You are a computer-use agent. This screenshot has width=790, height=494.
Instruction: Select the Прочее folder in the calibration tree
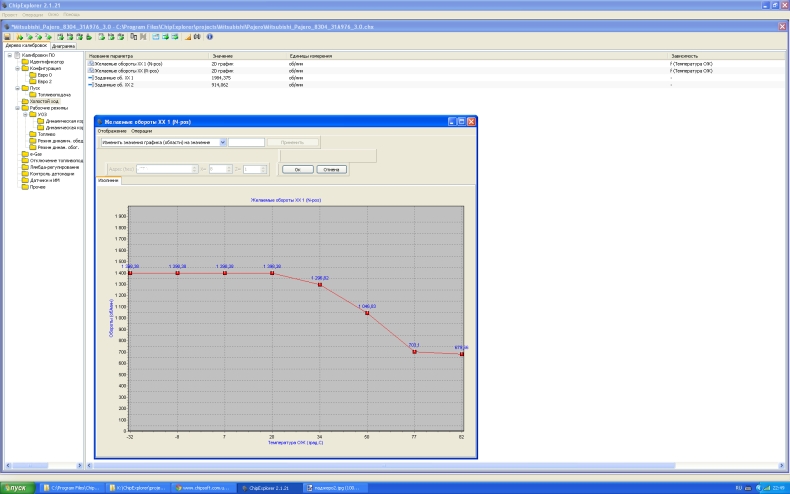[37, 186]
